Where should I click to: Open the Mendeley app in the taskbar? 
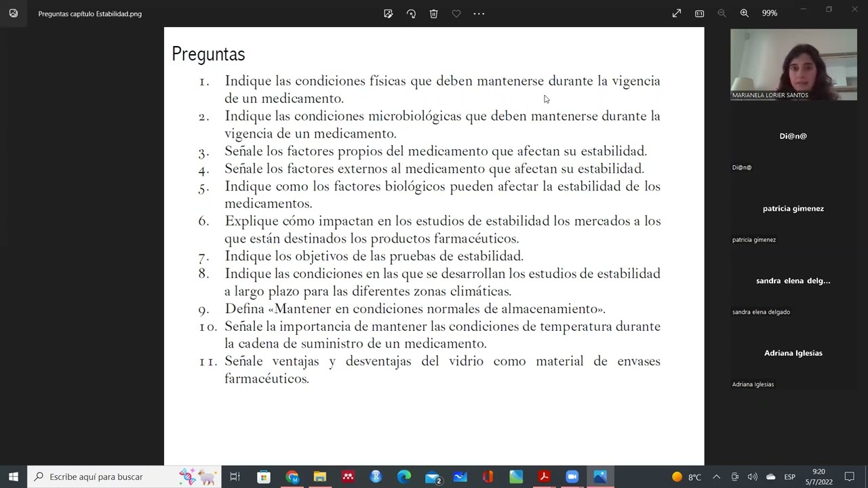click(348, 476)
